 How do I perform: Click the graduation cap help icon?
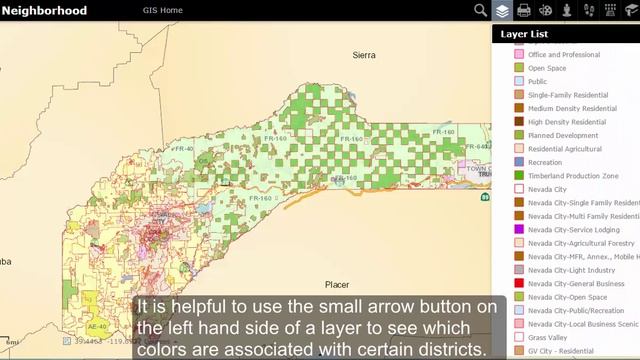632,10
